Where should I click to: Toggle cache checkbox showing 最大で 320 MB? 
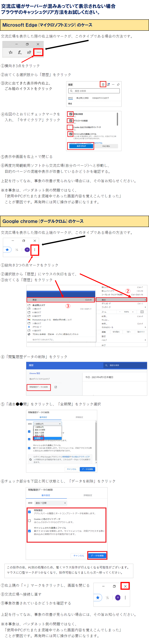tap(29, 448)
